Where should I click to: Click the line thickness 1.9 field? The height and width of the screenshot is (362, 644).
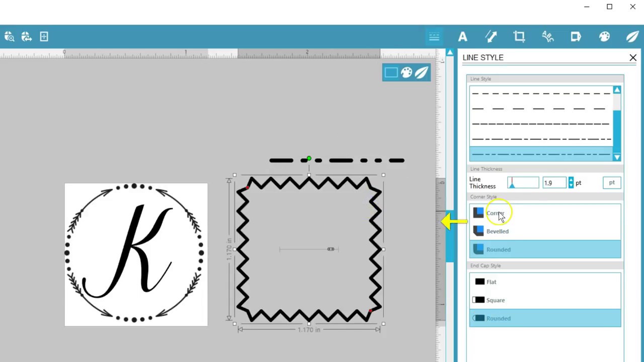coord(554,183)
